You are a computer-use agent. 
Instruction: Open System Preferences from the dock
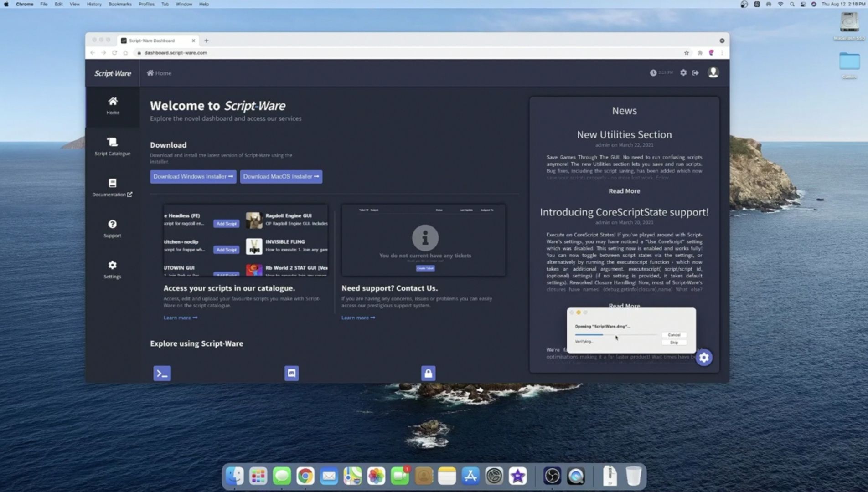[x=494, y=476]
